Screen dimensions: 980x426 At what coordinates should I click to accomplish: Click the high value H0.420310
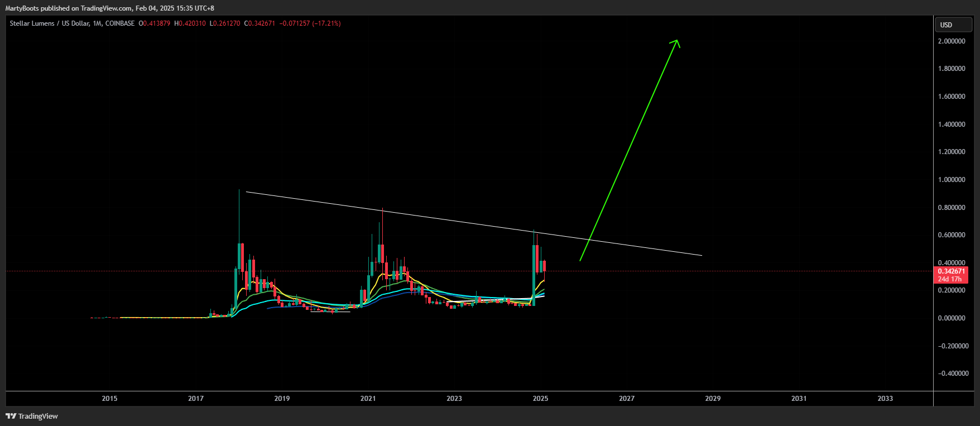tap(190, 23)
